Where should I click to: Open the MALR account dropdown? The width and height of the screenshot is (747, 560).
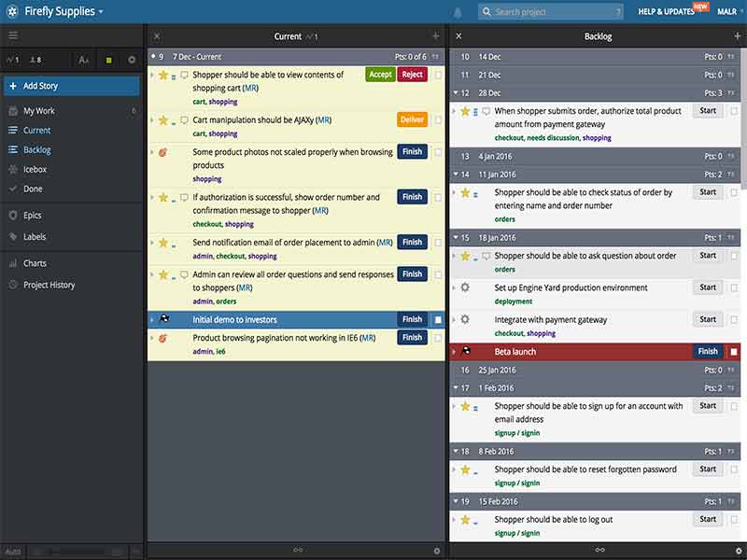click(727, 11)
